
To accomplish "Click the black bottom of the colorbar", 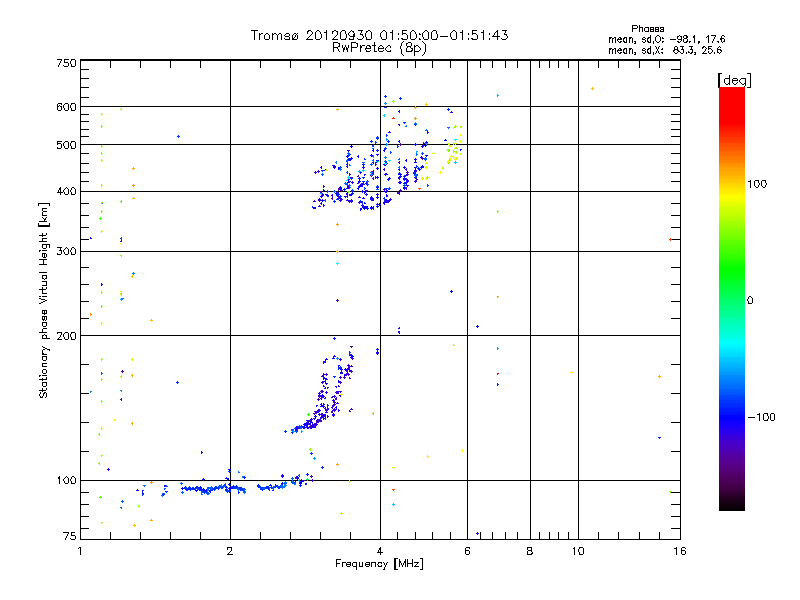I will click(x=732, y=503).
